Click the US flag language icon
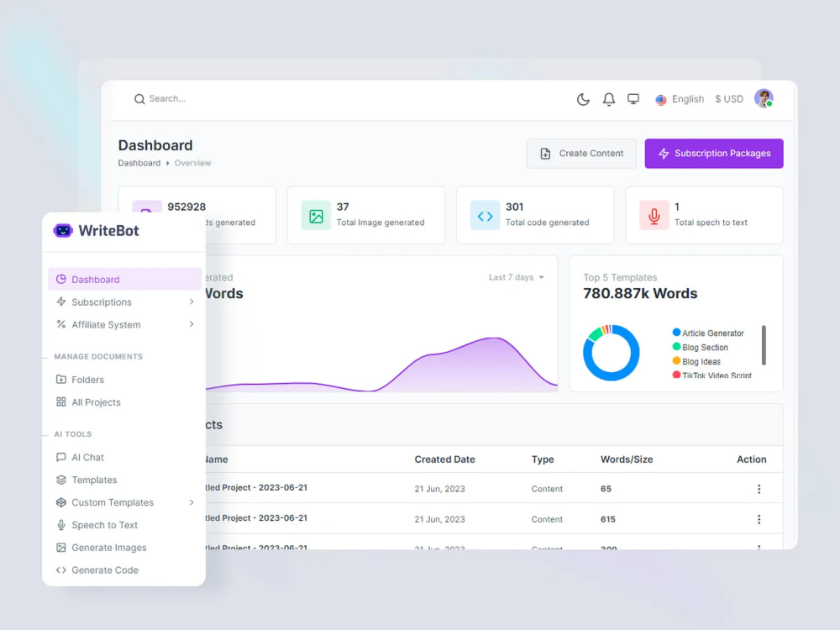 [x=660, y=100]
